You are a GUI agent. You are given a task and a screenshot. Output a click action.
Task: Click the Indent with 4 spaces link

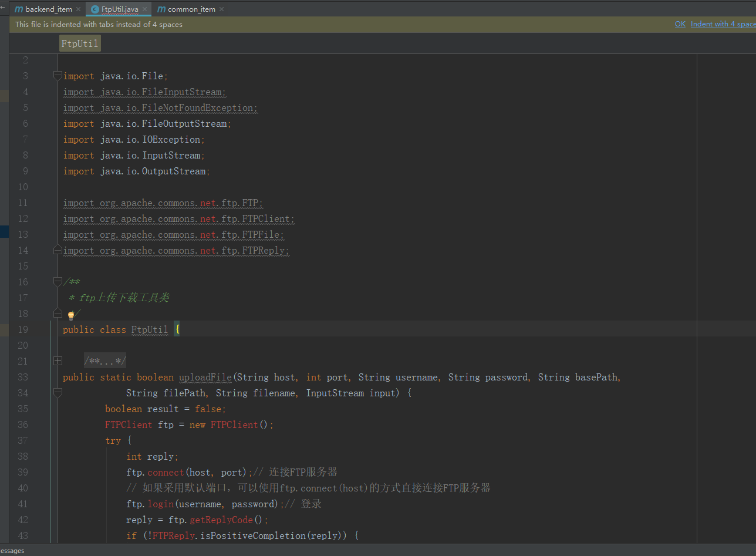click(723, 24)
